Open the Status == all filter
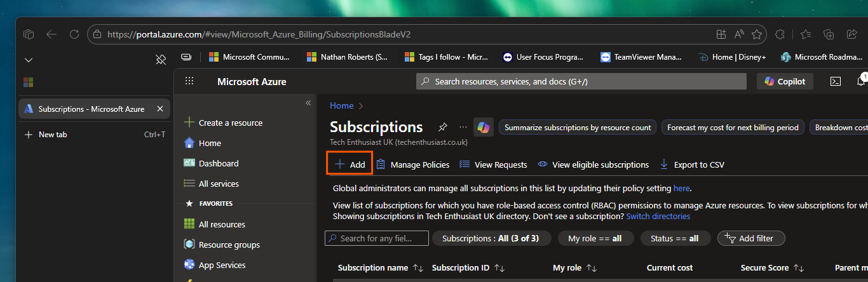 click(x=674, y=238)
